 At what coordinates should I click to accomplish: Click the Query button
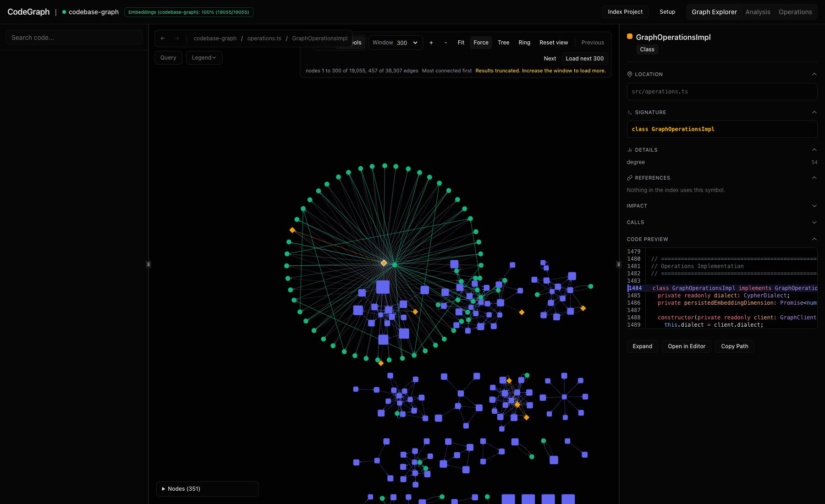pos(168,58)
